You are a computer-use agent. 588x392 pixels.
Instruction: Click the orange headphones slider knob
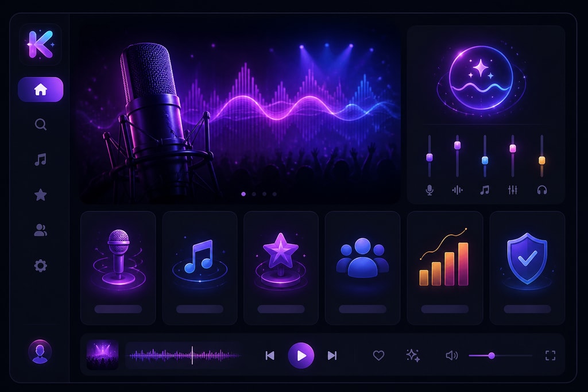542,160
